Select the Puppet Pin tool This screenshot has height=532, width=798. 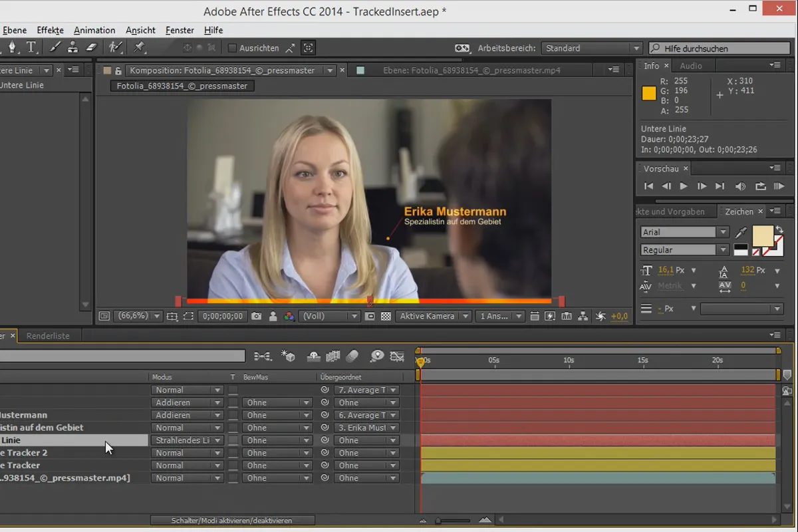(x=139, y=48)
